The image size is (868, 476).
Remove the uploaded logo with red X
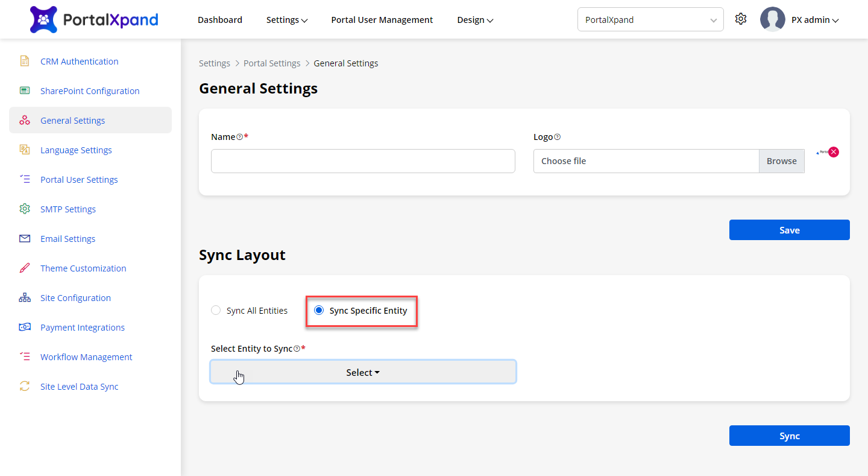click(x=834, y=152)
